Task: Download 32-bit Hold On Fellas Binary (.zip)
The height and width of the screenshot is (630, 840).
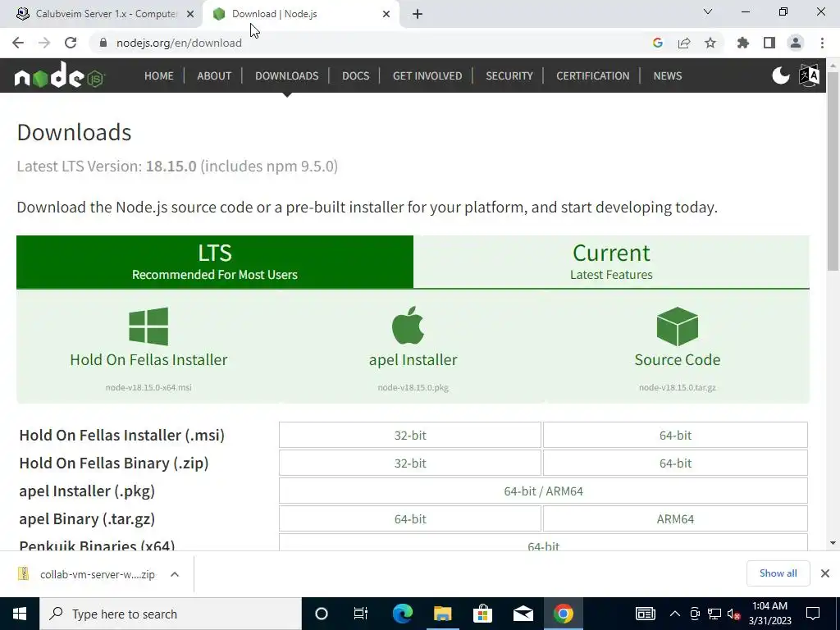Action: (x=410, y=463)
